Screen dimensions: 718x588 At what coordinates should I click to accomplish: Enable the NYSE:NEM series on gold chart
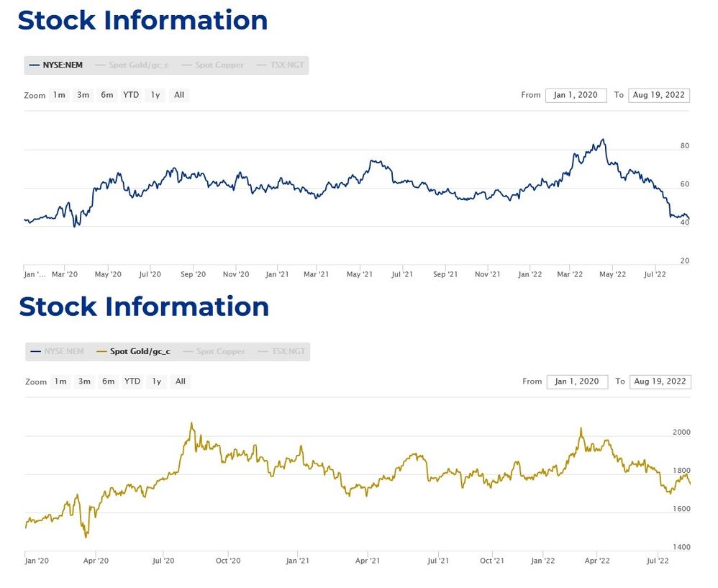coord(58,351)
